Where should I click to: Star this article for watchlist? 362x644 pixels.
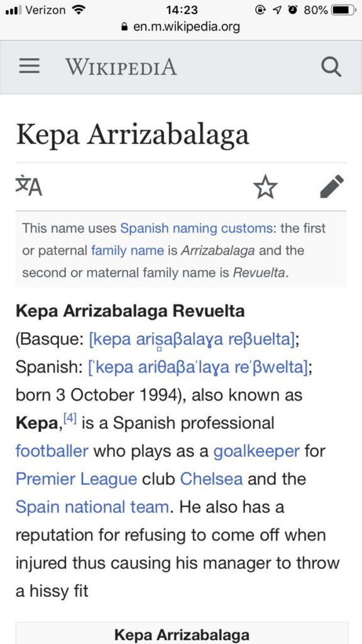click(265, 187)
